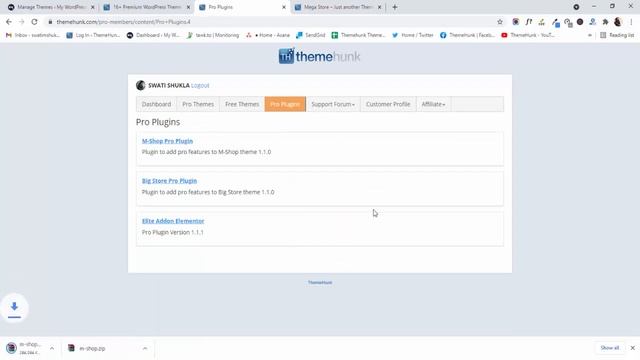Click the dark circle extension icon
The image size is (640, 360).
[580, 22]
